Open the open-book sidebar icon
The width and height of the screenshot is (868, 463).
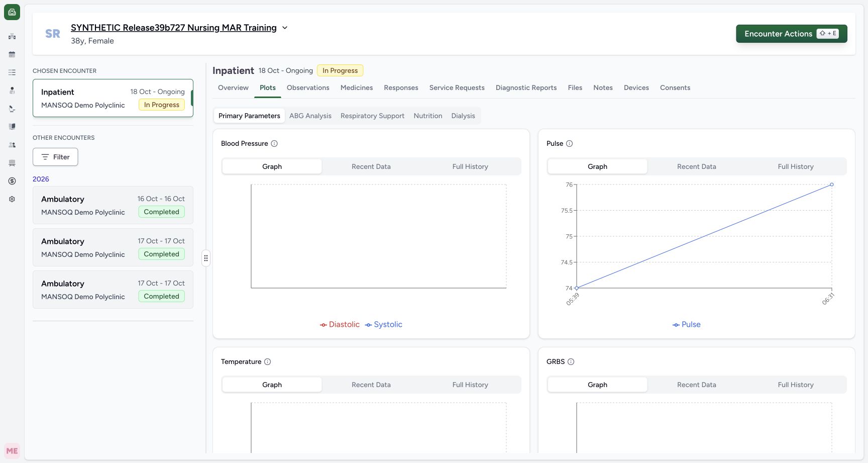point(12,127)
